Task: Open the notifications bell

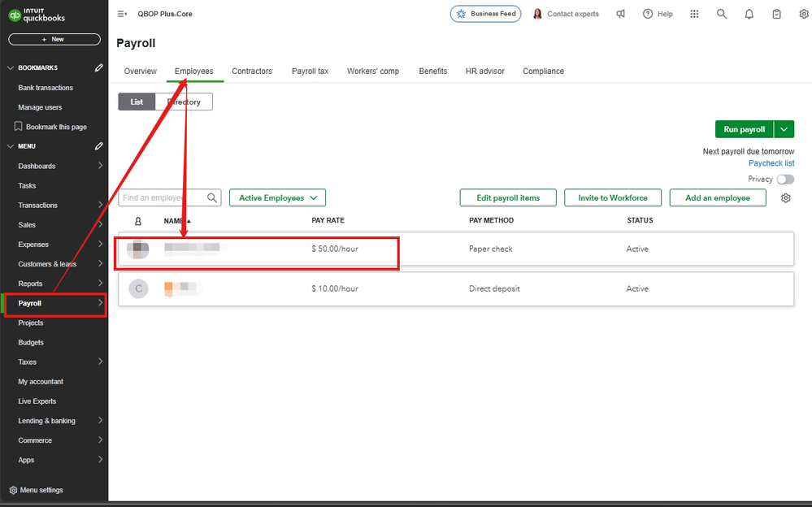Action: [749, 15]
